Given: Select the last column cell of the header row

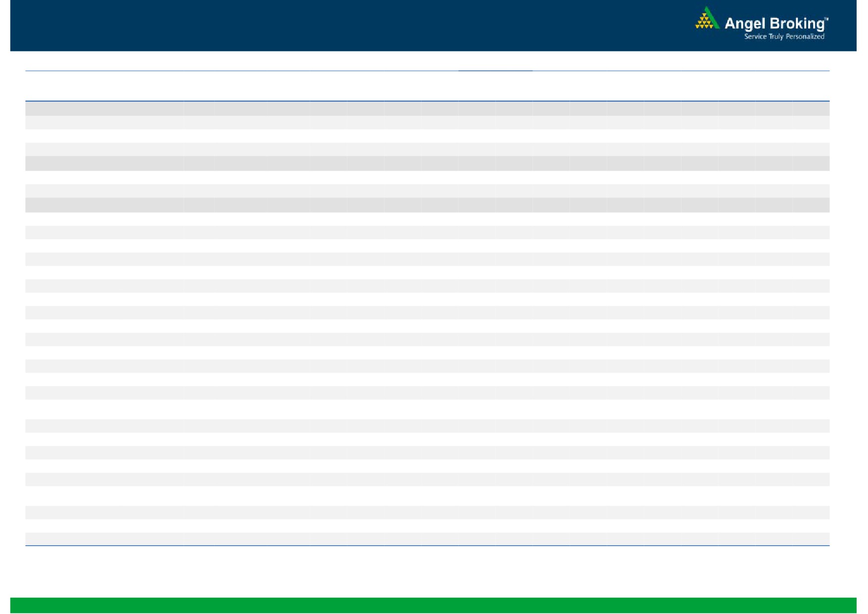Looking at the screenshot, I should click(811, 108).
